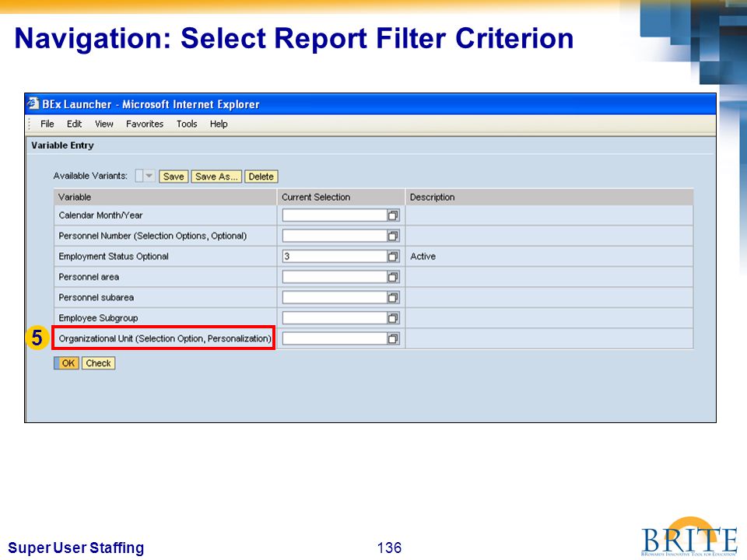
Task: Open the Help menu
Action: click(x=219, y=124)
